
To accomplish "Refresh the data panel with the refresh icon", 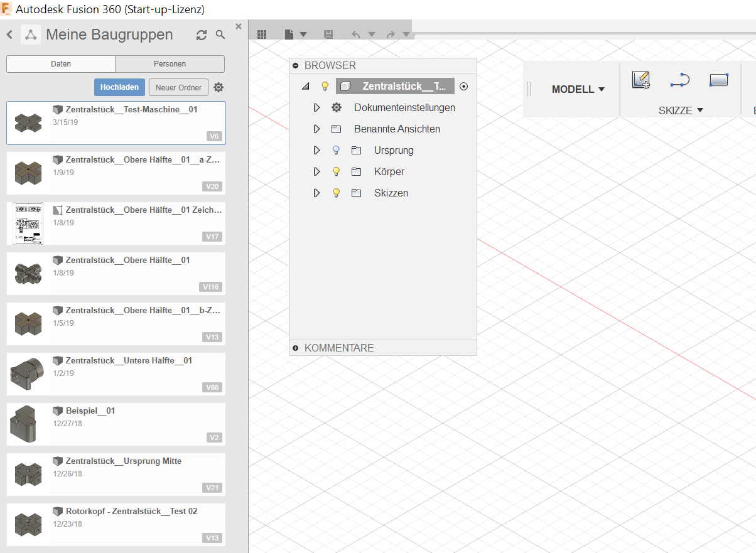I will pos(201,35).
